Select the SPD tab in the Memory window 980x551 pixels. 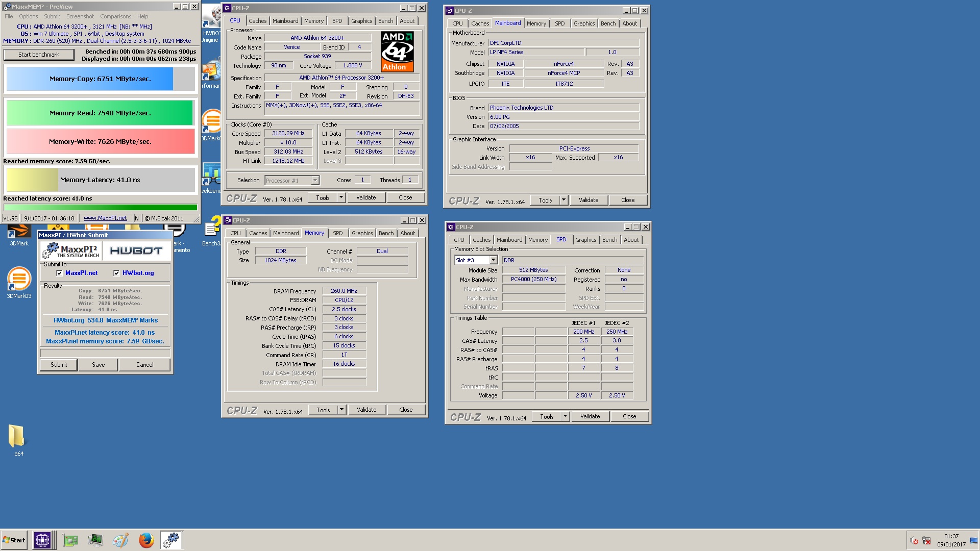pos(338,233)
